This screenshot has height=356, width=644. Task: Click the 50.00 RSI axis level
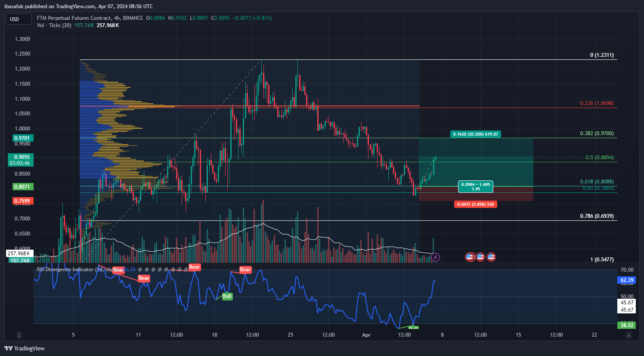tap(627, 297)
